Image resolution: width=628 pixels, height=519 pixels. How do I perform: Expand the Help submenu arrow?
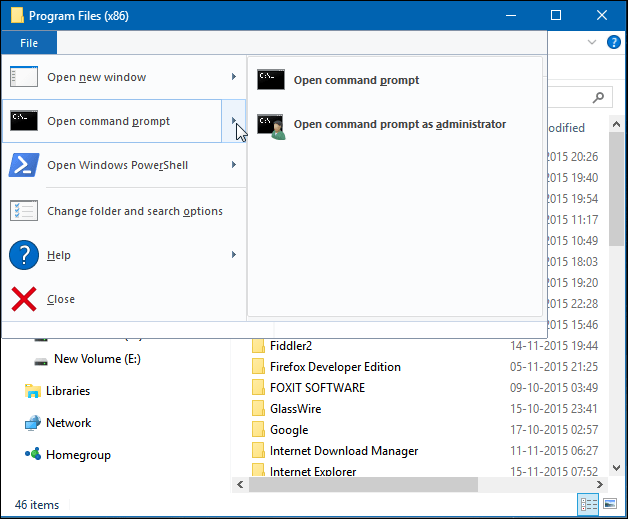(234, 255)
